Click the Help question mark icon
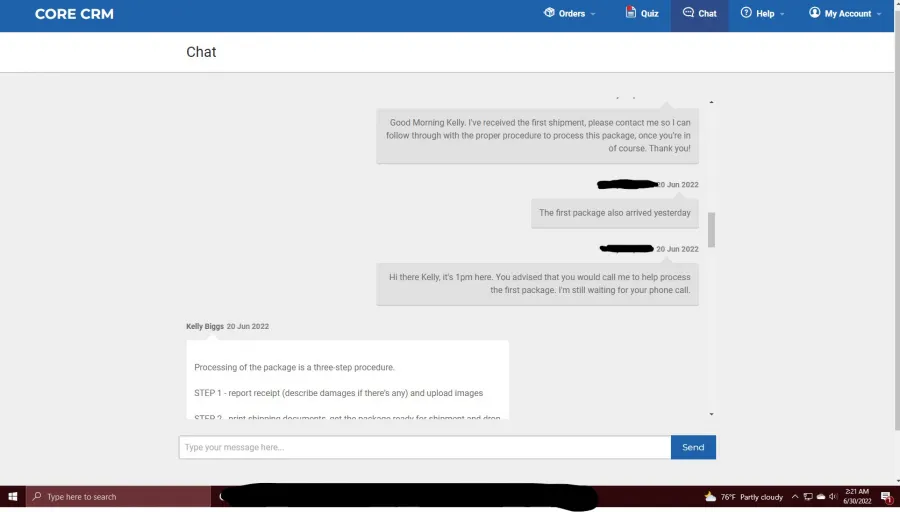The height and width of the screenshot is (512, 900). tap(746, 13)
